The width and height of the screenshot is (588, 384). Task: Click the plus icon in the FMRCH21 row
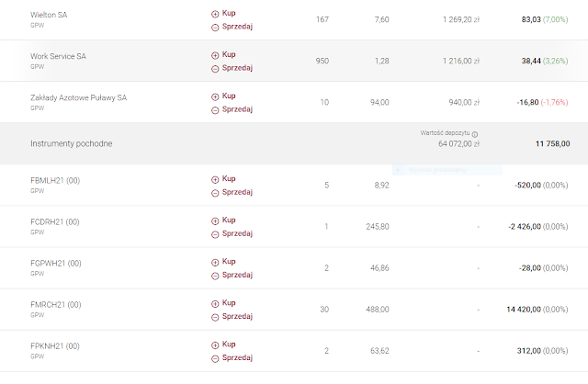click(215, 304)
